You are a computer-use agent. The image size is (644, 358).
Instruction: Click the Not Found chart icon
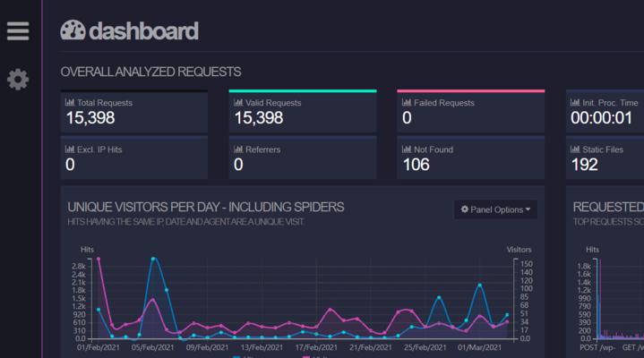[407, 149]
